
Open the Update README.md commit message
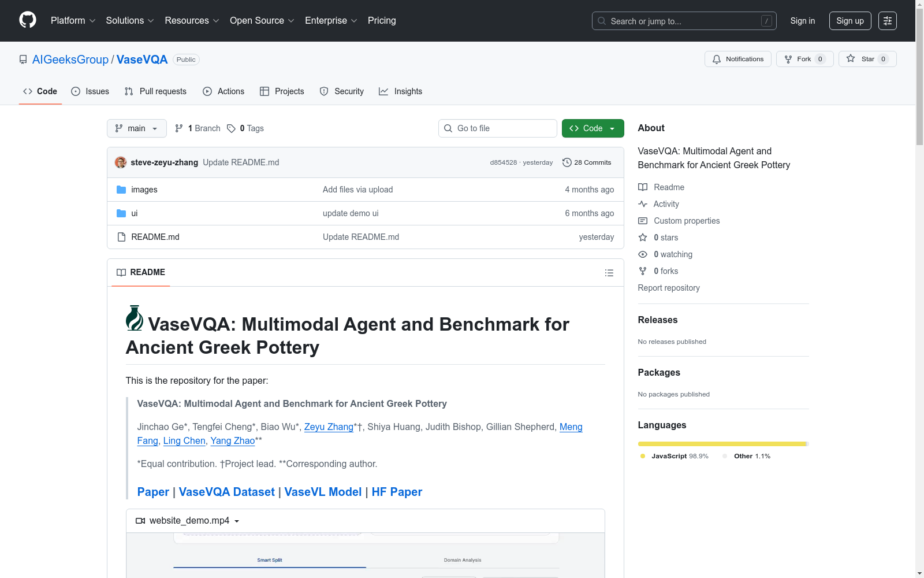pos(241,162)
